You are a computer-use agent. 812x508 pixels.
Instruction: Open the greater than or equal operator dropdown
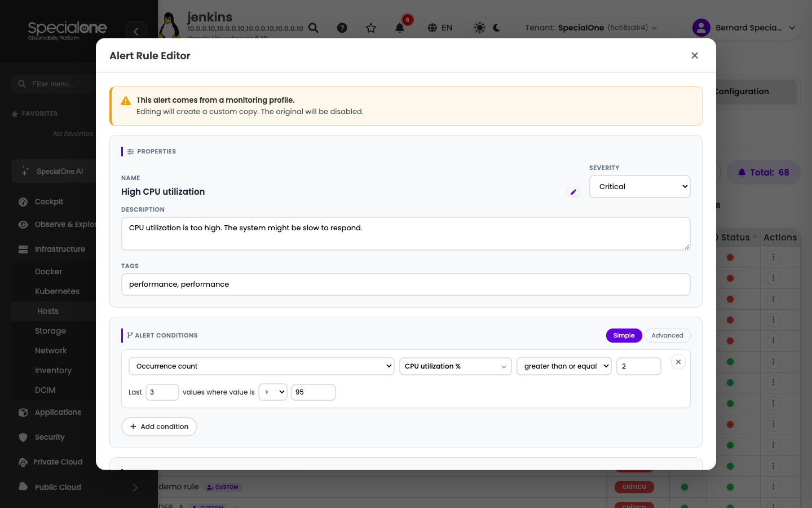coord(564,366)
